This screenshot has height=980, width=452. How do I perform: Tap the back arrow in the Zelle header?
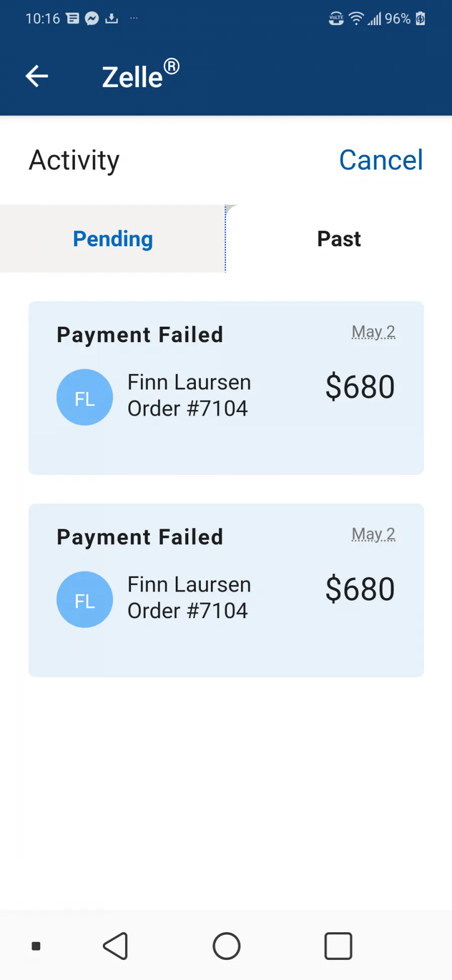coord(37,76)
